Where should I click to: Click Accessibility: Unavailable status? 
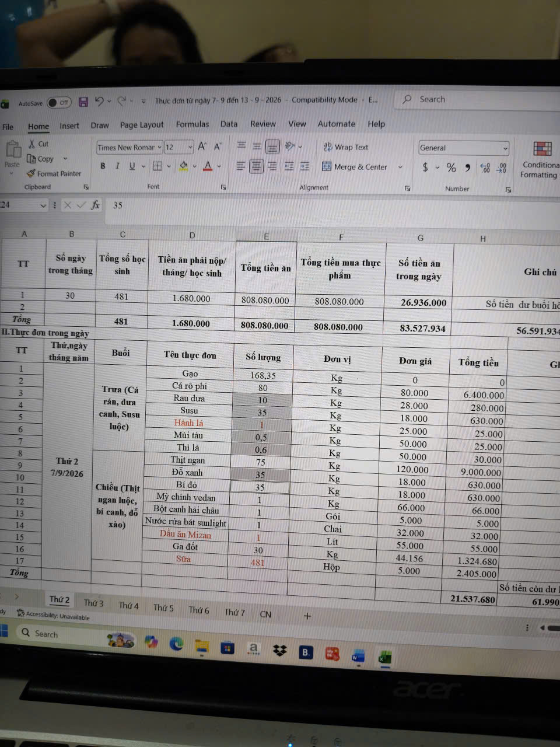[x=53, y=615]
